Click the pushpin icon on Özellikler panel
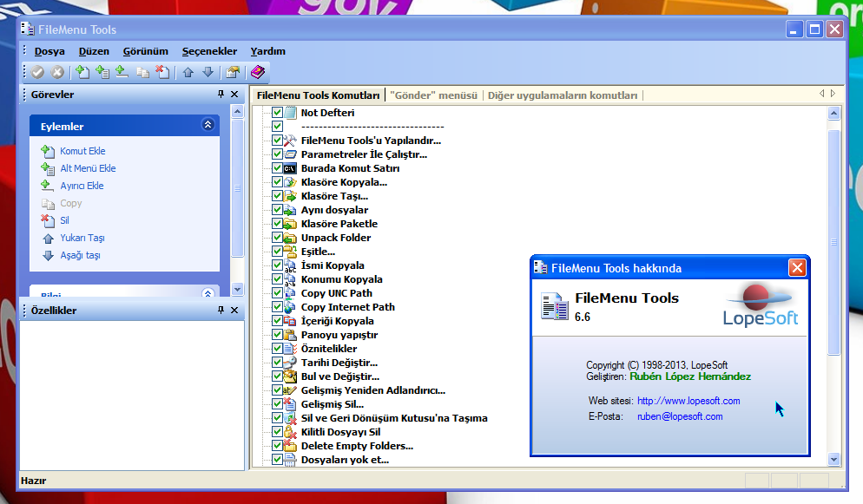 221,310
